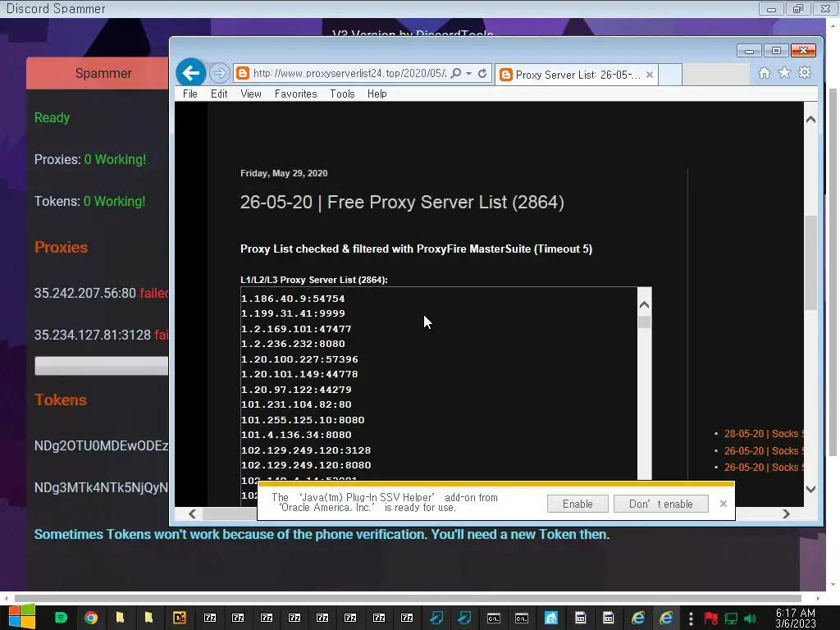Open the first command prompt taskbar icon

(x=493, y=618)
